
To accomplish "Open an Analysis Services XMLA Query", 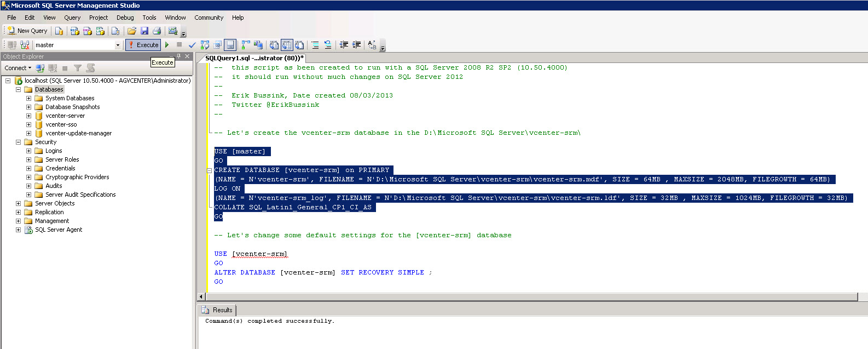I will click(x=100, y=31).
